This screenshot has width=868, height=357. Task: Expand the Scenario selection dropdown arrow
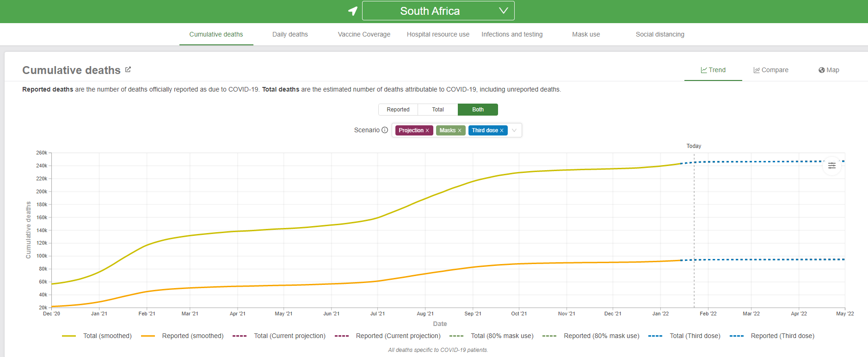tap(514, 130)
